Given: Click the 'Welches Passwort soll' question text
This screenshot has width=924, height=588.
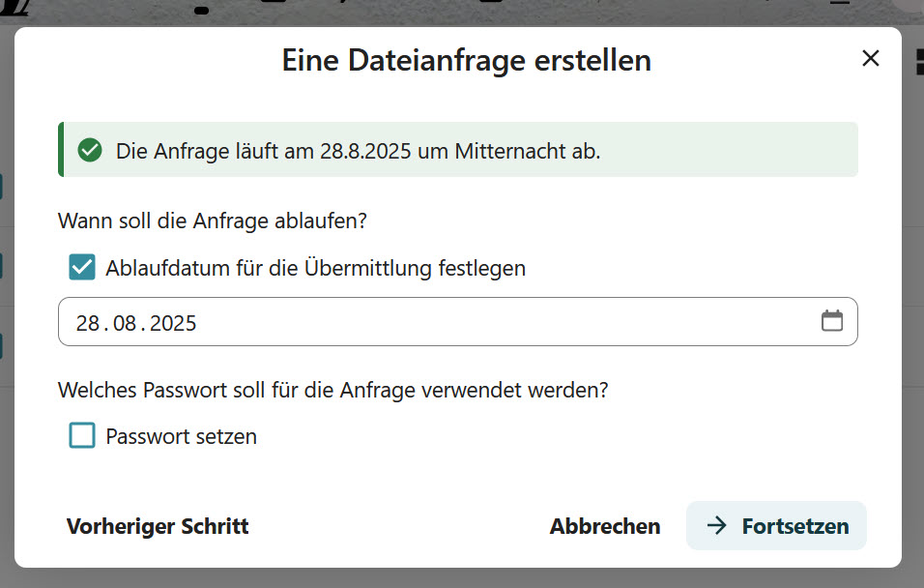Looking at the screenshot, I should [x=333, y=390].
